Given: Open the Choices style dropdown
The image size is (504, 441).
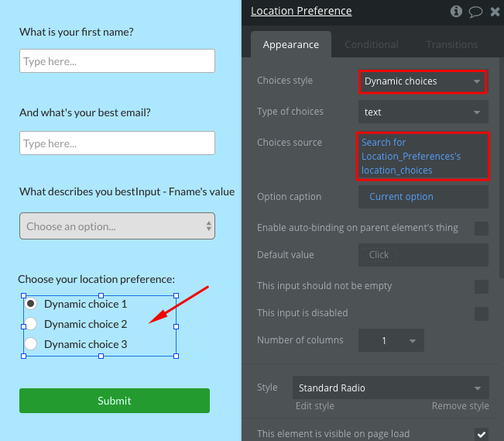Looking at the screenshot, I should [x=423, y=81].
